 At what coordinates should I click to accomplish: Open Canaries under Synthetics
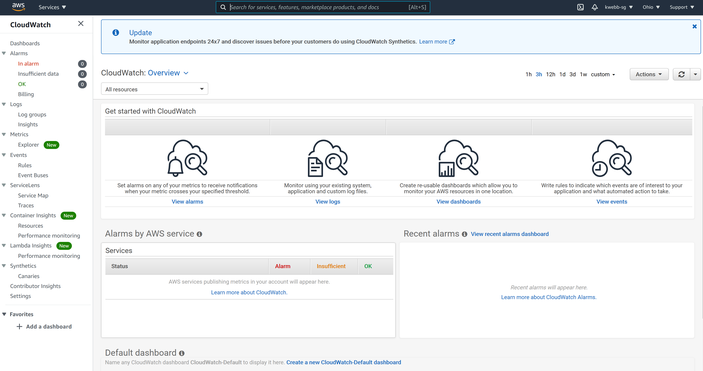[x=29, y=276]
